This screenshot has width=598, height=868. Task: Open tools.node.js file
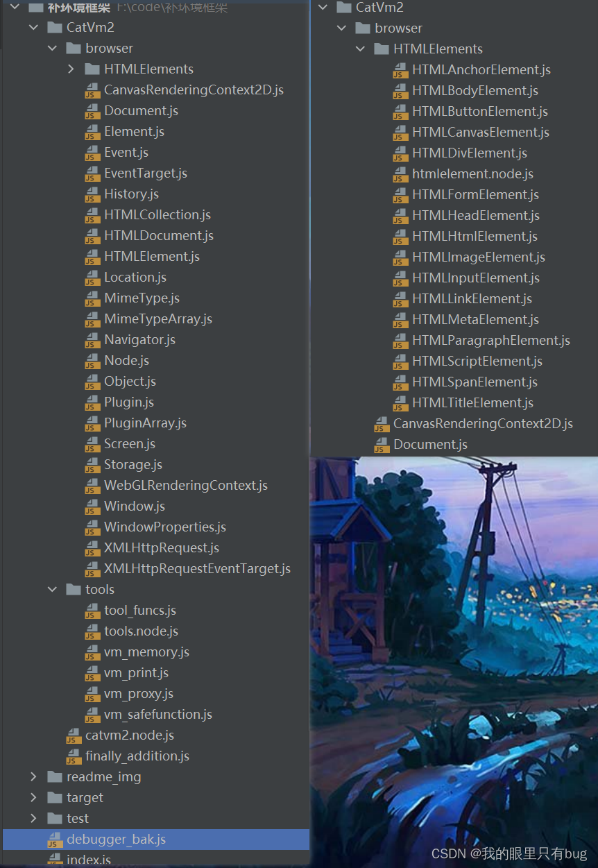tap(142, 631)
